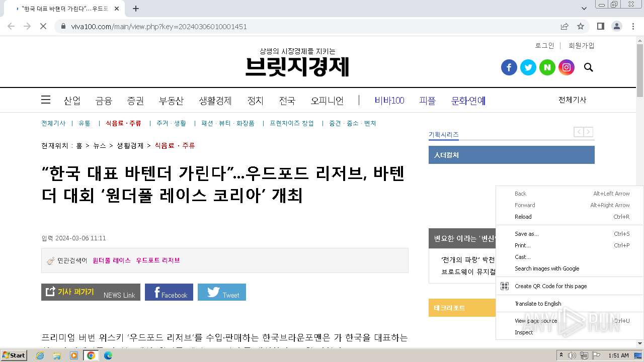This screenshot has width=644, height=362.
Task: Open the 증권 navigation menu
Action: pos(135,101)
